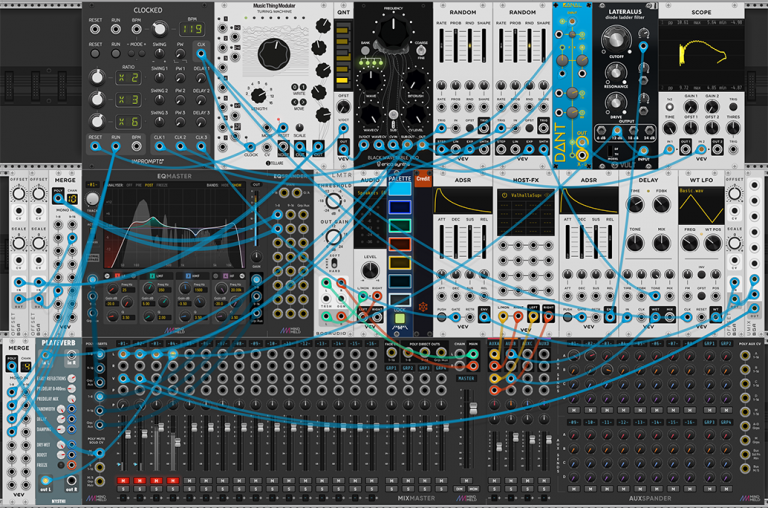Select the cyan swatch in Palette
The height and width of the screenshot is (508, 768).
tap(400, 189)
